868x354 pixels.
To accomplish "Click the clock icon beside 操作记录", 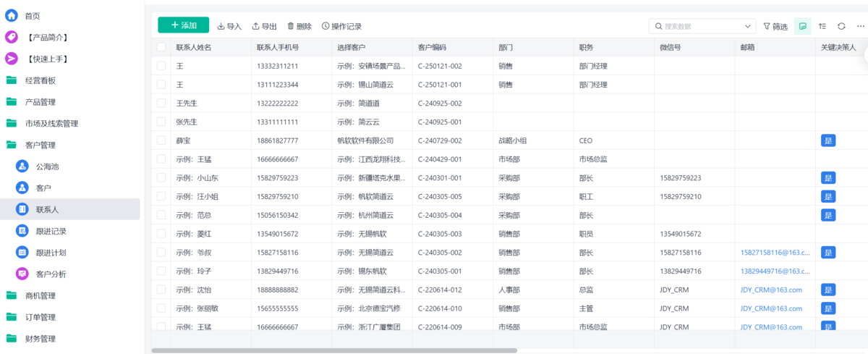I will click(x=325, y=26).
